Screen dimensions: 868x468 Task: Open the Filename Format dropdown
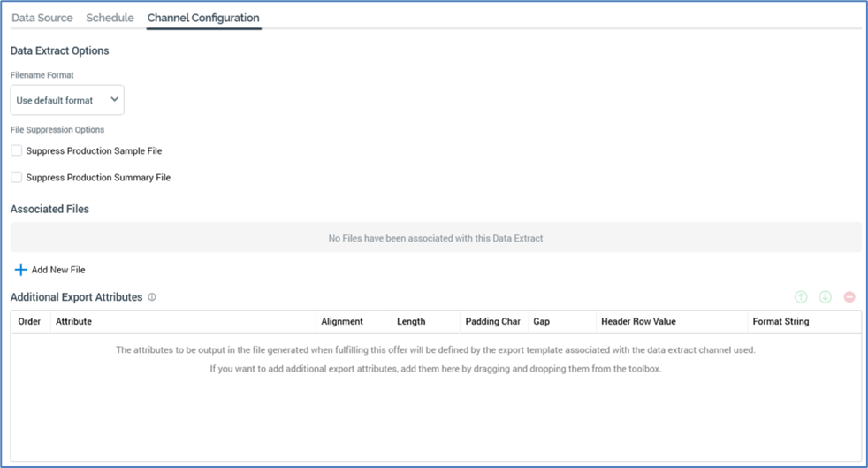coord(66,100)
